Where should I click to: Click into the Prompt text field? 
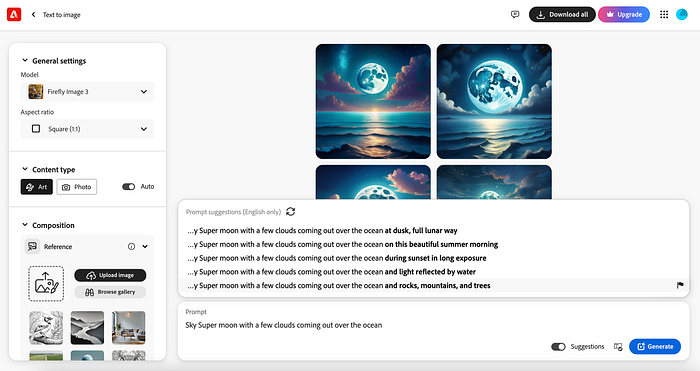pyautogui.click(x=433, y=325)
